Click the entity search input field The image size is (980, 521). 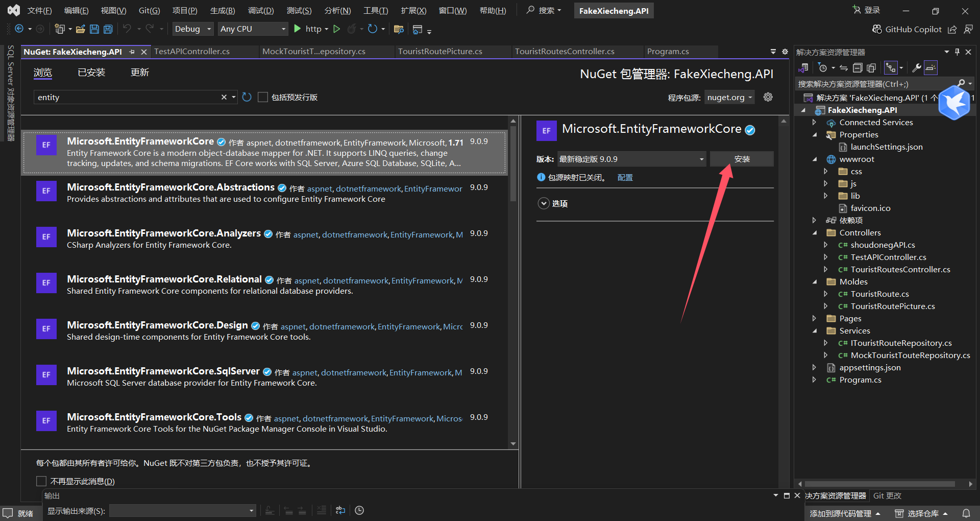(128, 97)
